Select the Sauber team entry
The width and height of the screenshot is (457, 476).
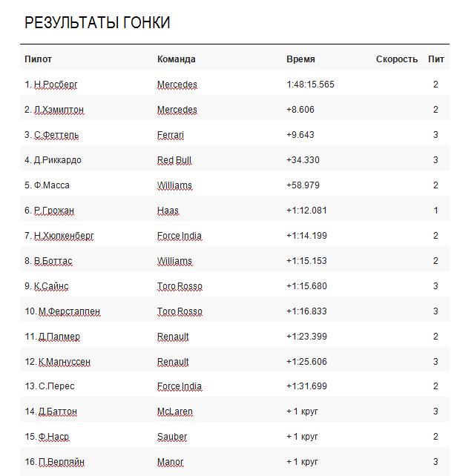[172, 437]
